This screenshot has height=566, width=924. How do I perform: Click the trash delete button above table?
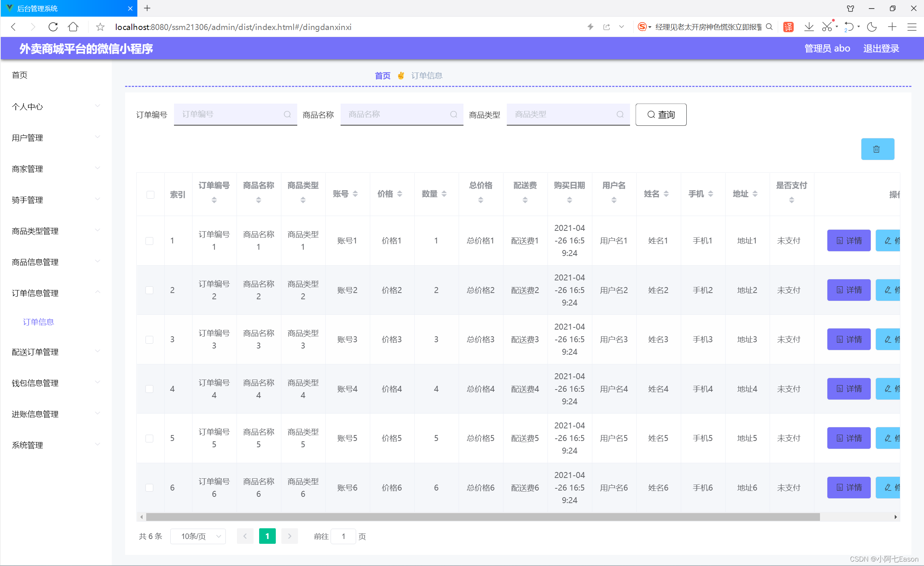[877, 149]
